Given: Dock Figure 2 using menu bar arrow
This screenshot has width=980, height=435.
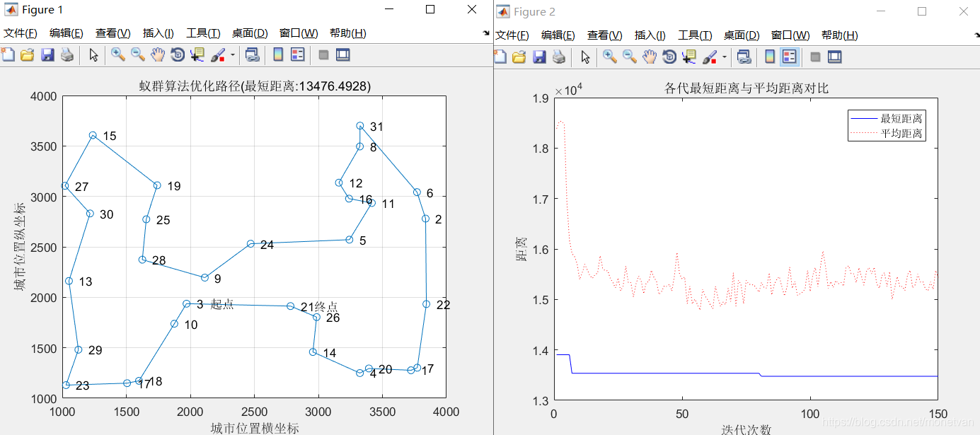Looking at the screenshot, I should pos(976,35).
